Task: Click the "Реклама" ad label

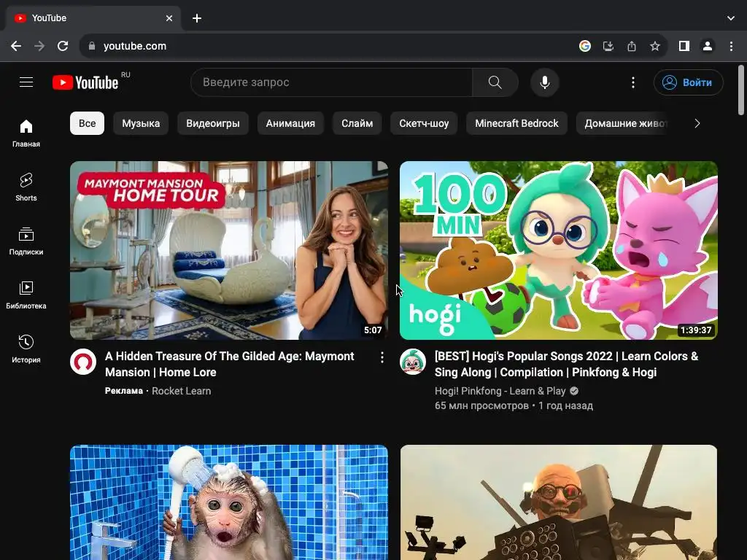Action: (x=124, y=391)
